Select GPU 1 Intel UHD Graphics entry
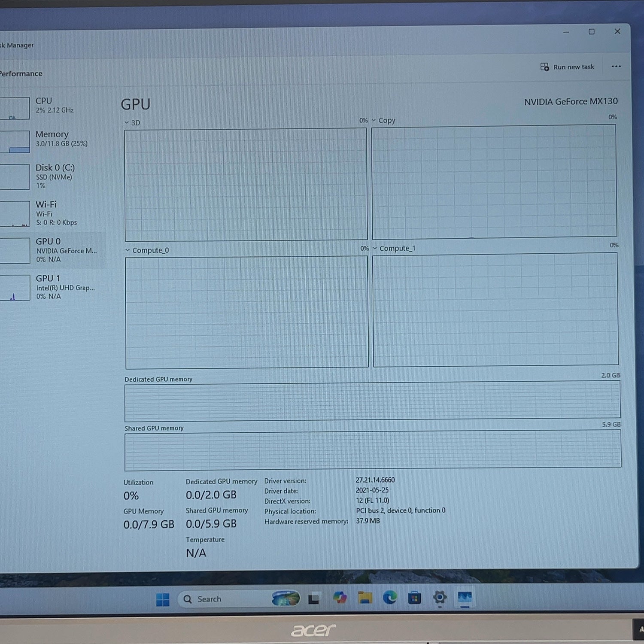The height and width of the screenshot is (644, 644). pyautogui.click(x=52, y=287)
